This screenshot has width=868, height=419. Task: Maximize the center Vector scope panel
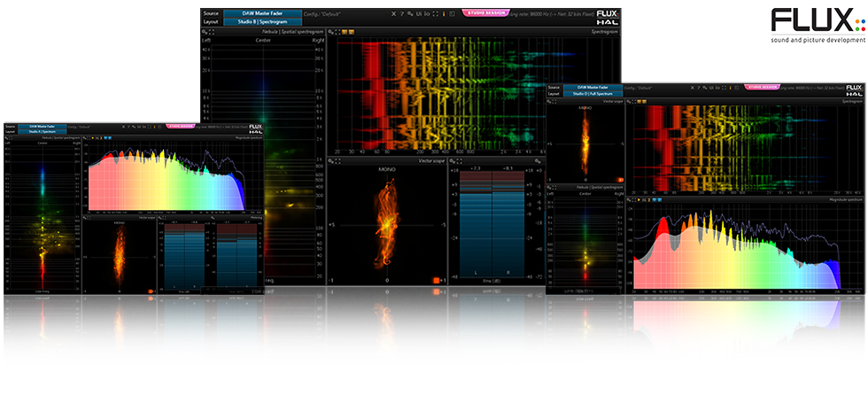(x=338, y=161)
